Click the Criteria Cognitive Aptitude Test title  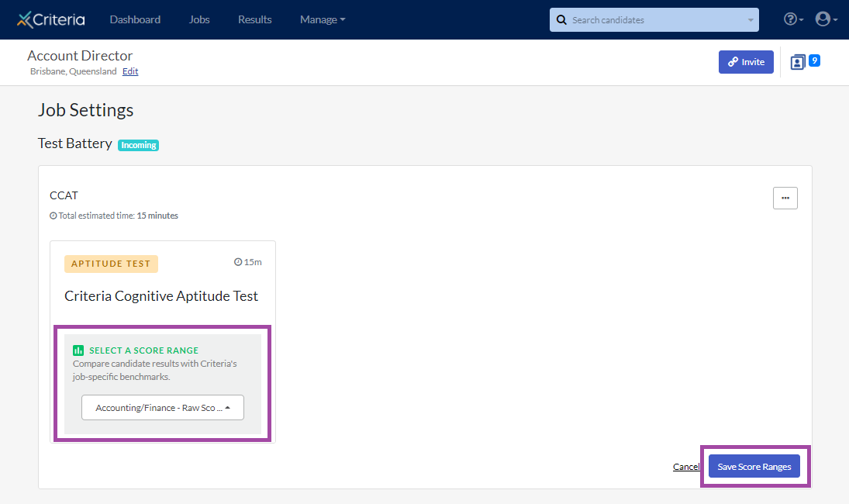click(x=161, y=296)
